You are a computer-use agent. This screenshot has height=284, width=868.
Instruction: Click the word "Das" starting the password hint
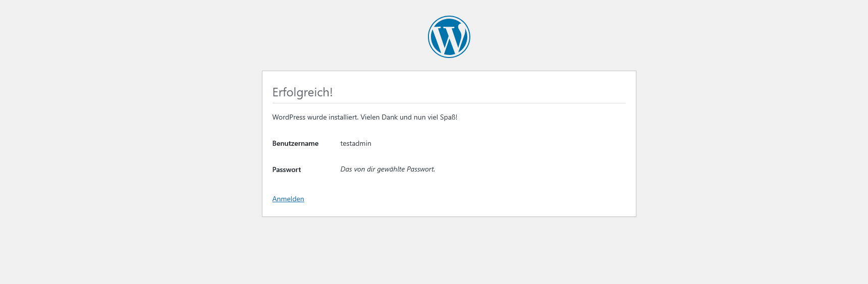coord(346,169)
